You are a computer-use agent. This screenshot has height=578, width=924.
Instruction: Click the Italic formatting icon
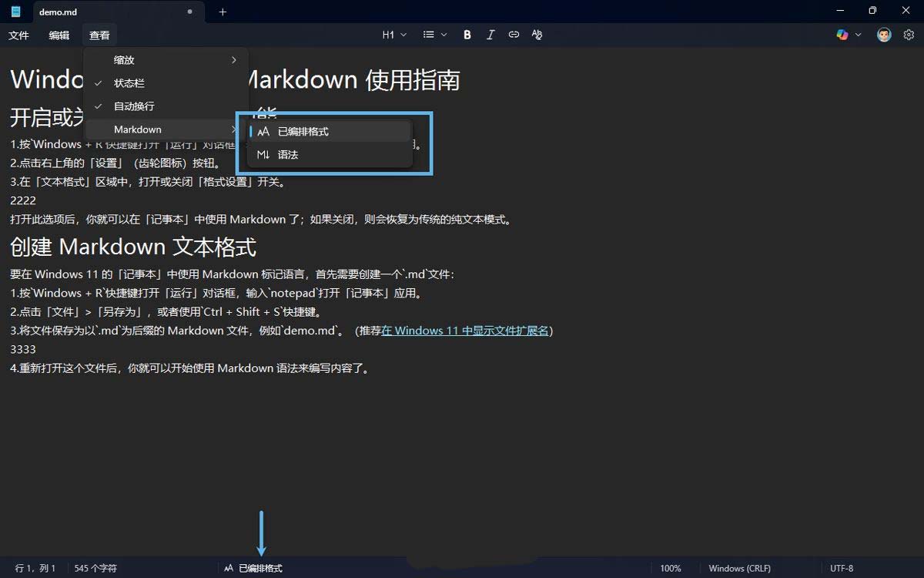[x=490, y=35]
